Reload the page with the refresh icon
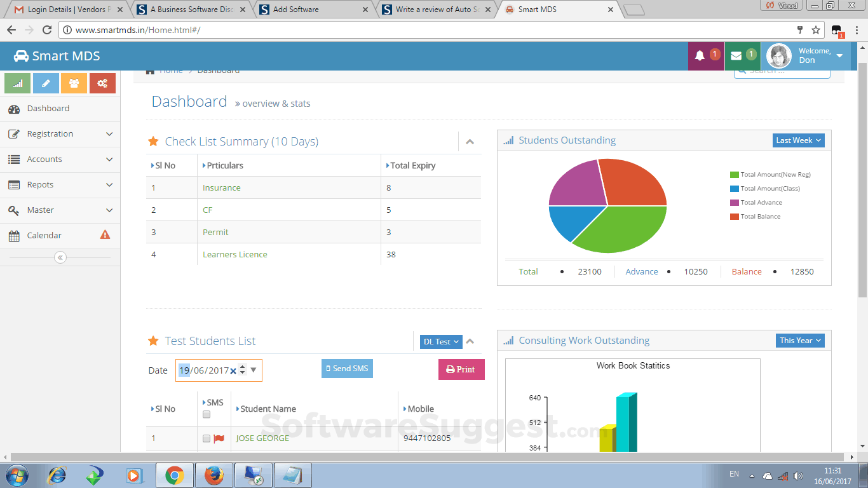Image resolution: width=868 pixels, height=488 pixels. (x=47, y=30)
